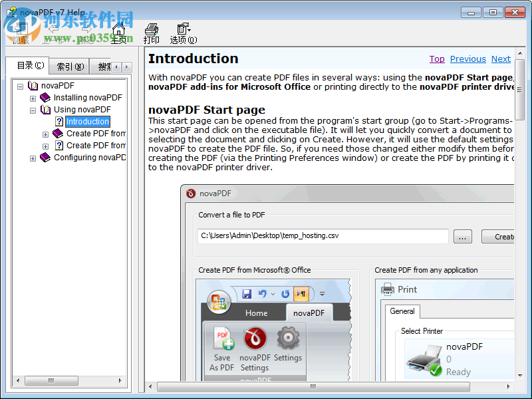The image size is (532, 399).
Task: Click the undo arrow icon in screenshot
Action: pyautogui.click(x=262, y=293)
